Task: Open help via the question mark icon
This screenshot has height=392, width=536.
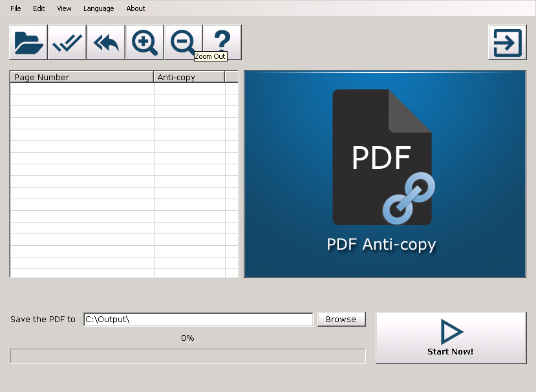Action: point(221,40)
